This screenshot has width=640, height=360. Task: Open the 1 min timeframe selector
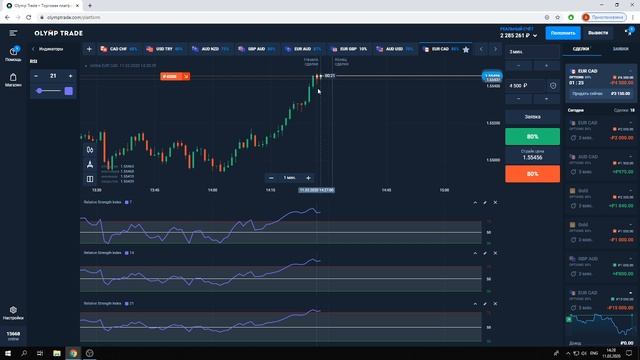point(289,178)
